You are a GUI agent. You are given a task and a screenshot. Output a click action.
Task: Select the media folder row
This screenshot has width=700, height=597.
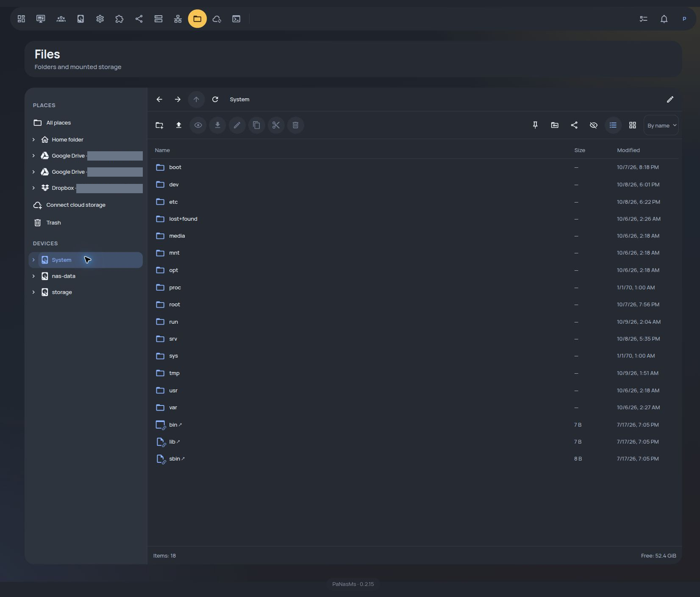(414, 236)
